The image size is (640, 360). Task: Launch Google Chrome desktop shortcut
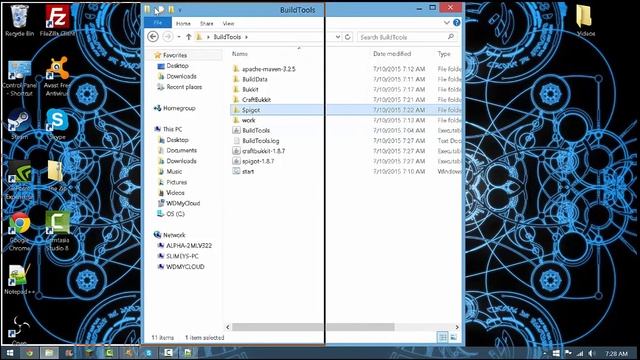[x=19, y=231]
